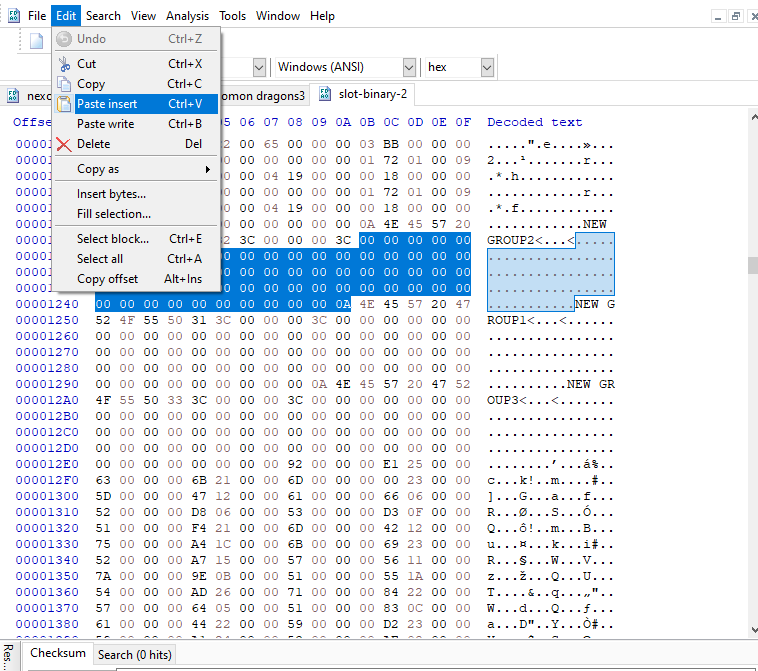Open the Search menu

pyautogui.click(x=103, y=16)
